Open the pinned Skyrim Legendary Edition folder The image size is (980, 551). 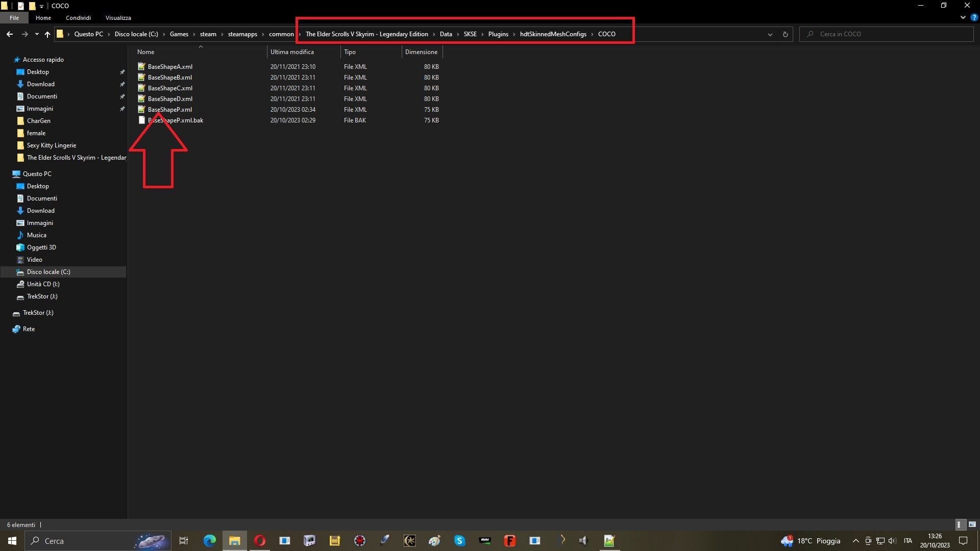[76, 158]
